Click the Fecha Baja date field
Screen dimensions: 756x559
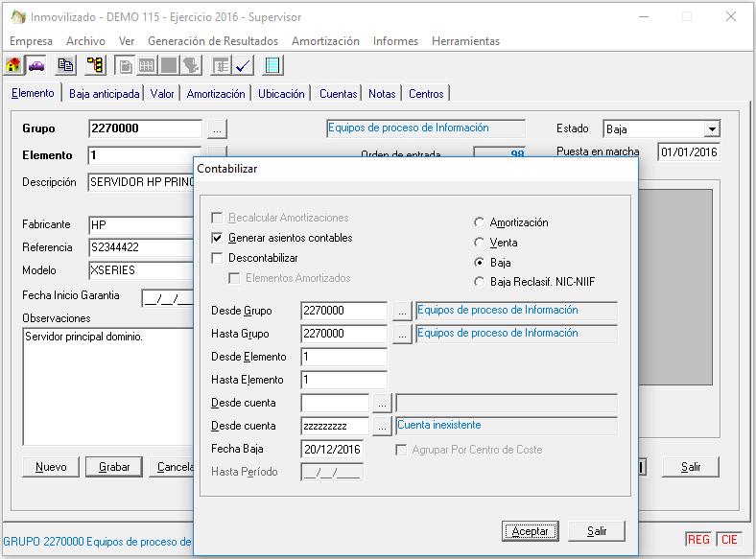(x=332, y=449)
